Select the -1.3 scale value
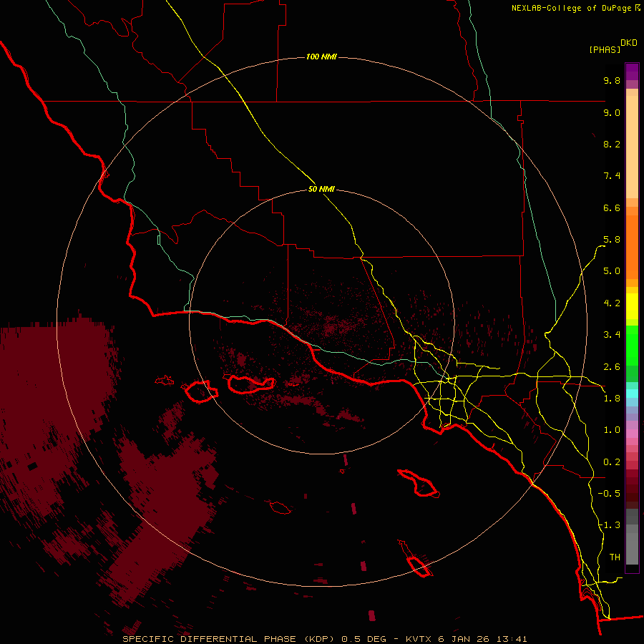Image resolution: width=644 pixels, height=644 pixels. point(609,525)
